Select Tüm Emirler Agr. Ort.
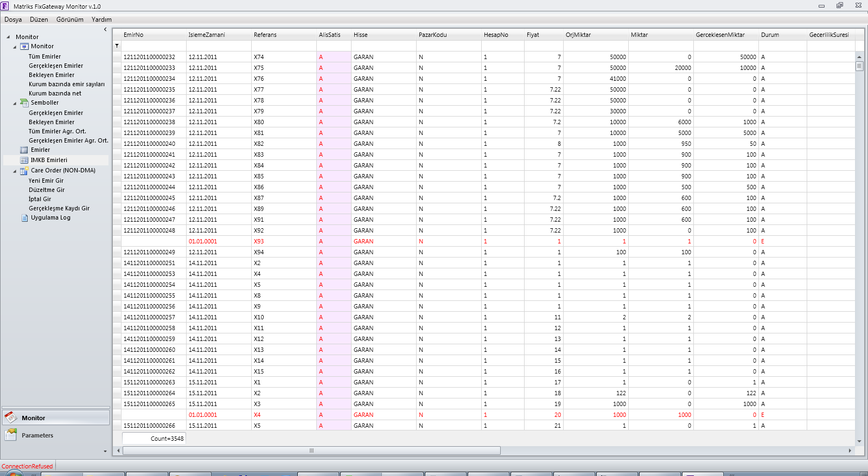Screen dimensions: 868x476 (57, 131)
